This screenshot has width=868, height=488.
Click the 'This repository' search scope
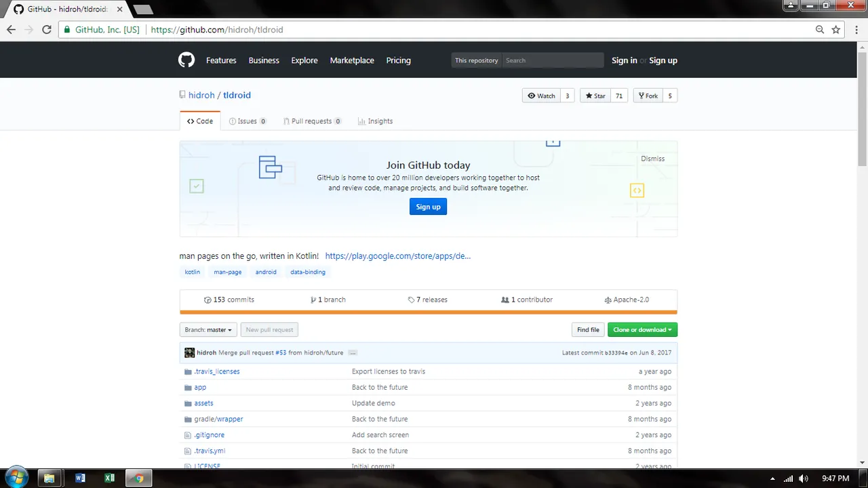477,60
